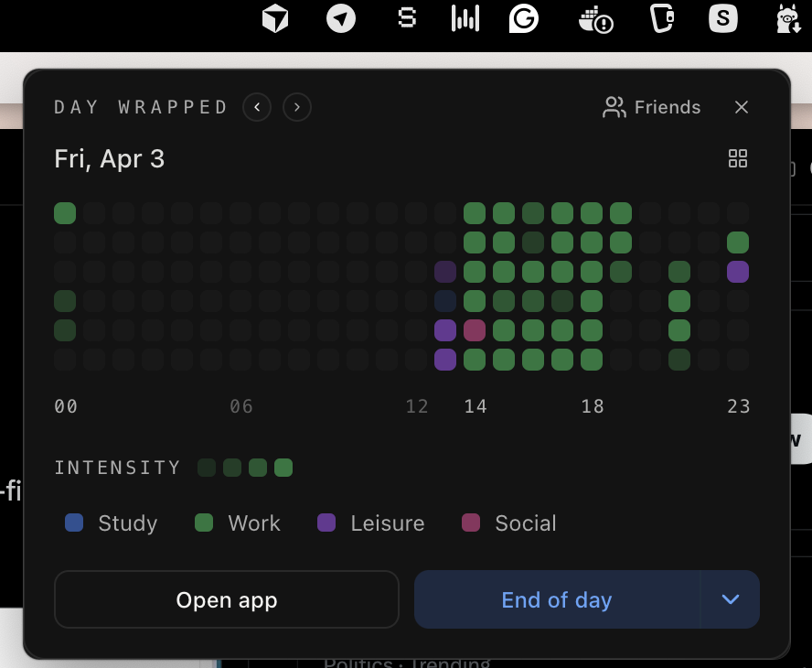Open the device mirroring menu bar icon
This screenshot has height=668, width=812.
pyautogui.click(x=662, y=18)
